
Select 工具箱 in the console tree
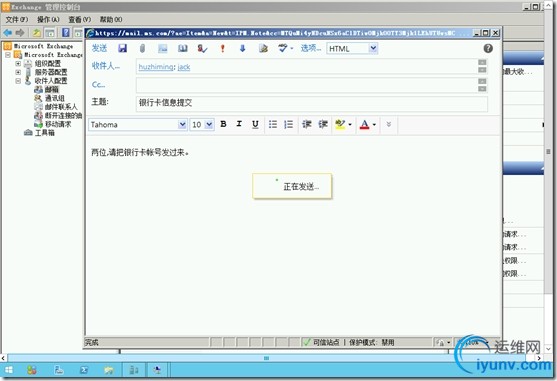(44, 133)
